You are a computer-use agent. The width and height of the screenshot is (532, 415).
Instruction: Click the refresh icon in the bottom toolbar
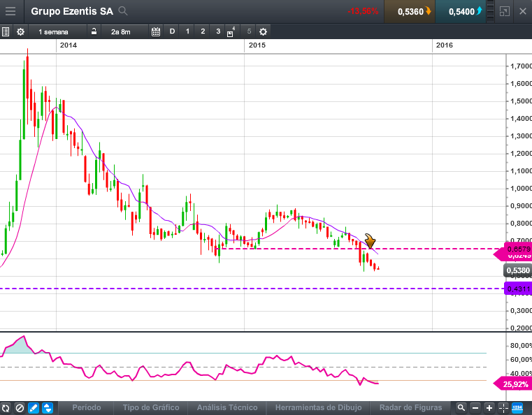pos(6,407)
